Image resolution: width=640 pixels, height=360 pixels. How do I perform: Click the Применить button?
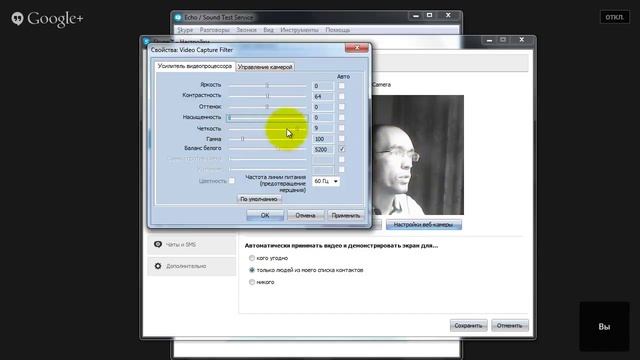pyautogui.click(x=346, y=215)
